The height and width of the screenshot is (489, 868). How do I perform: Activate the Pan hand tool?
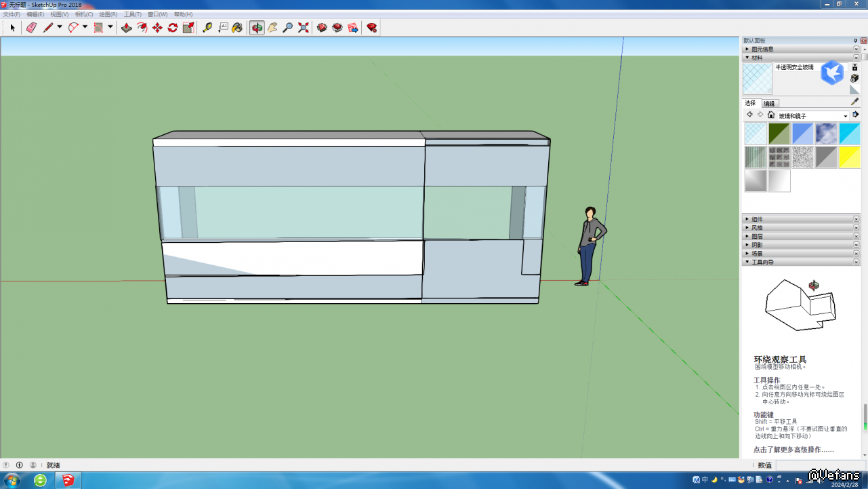click(x=272, y=28)
